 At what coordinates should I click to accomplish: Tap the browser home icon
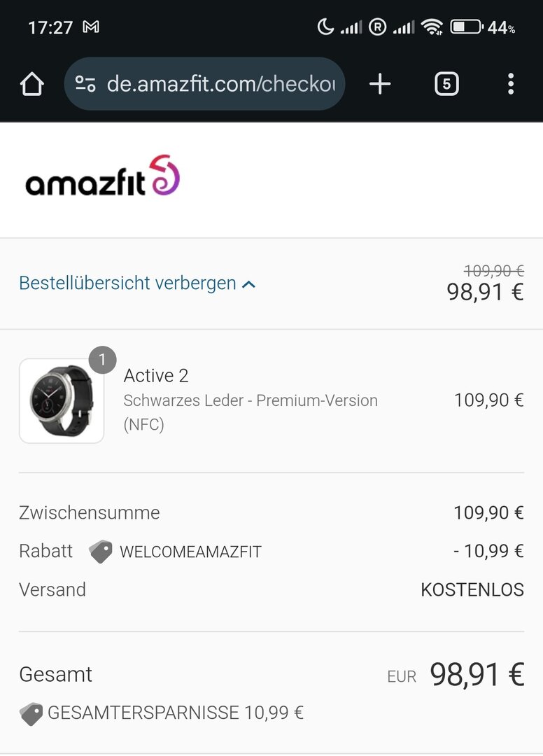[x=32, y=85]
